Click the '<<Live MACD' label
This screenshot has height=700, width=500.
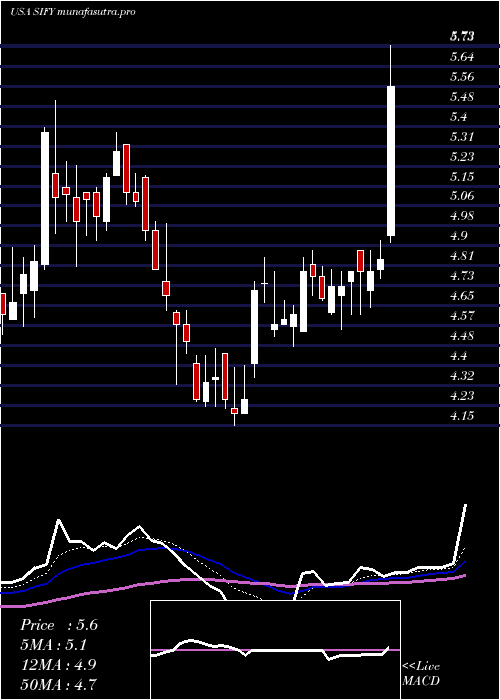(x=421, y=674)
